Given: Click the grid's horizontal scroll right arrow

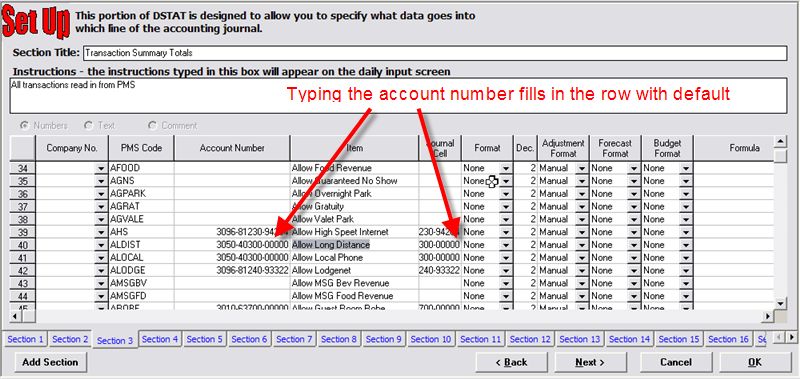Looking at the screenshot, I should 768,316.
